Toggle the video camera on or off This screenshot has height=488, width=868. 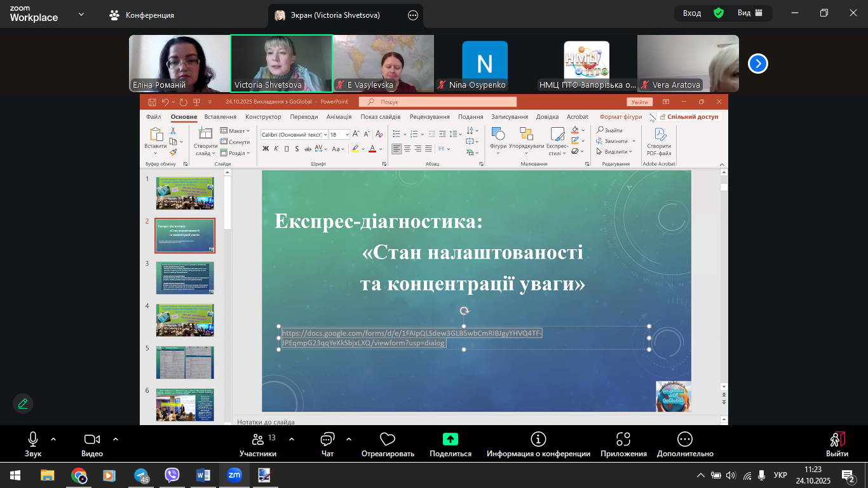click(x=92, y=439)
